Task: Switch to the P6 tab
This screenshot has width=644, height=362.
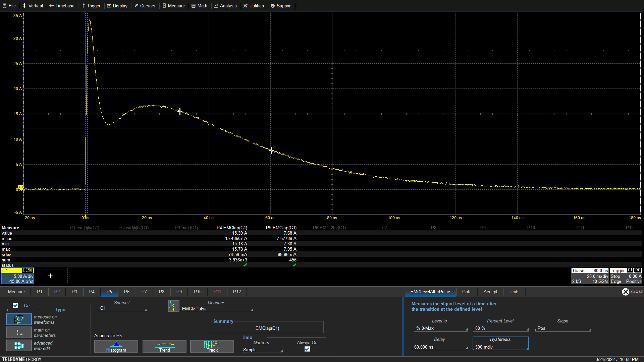Action: click(x=126, y=292)
